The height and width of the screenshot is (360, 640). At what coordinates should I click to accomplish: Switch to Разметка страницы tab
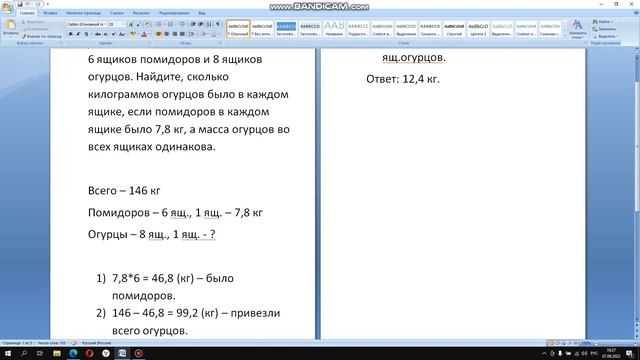click(x=83, y=13)
